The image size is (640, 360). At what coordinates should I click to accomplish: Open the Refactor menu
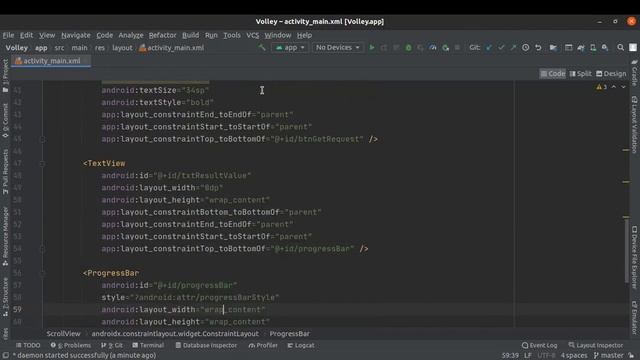(162, 35)
